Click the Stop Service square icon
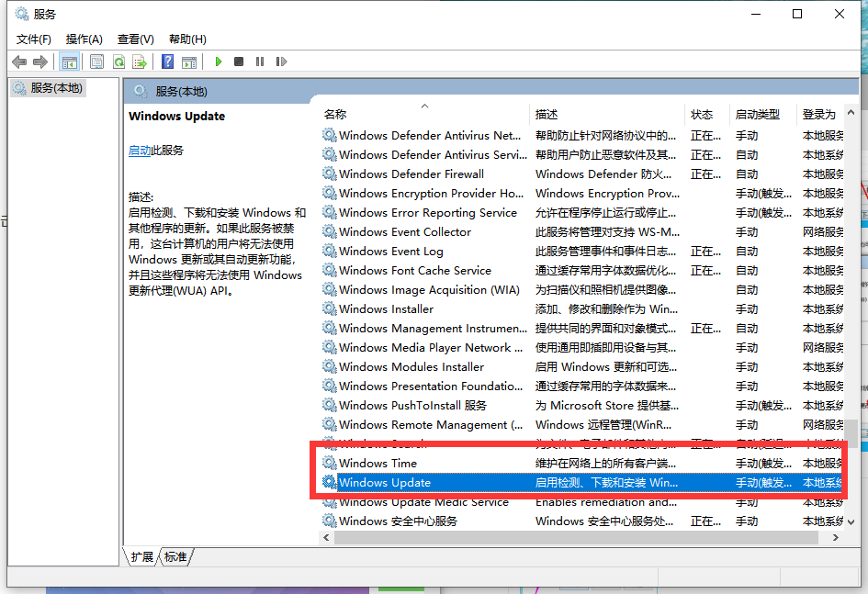This screenshot has width=868, height=594. coord(239,62)
